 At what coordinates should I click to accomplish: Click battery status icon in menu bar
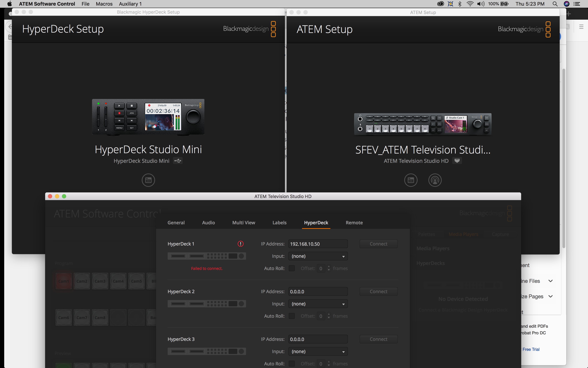tap(504, 4)
